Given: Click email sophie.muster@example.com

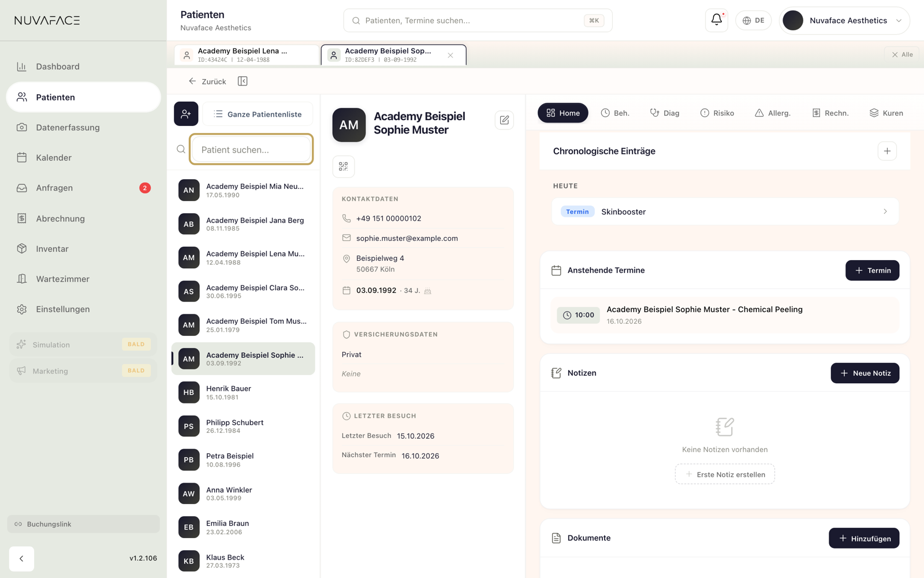Looking at the screenshot, I should 407,238.
